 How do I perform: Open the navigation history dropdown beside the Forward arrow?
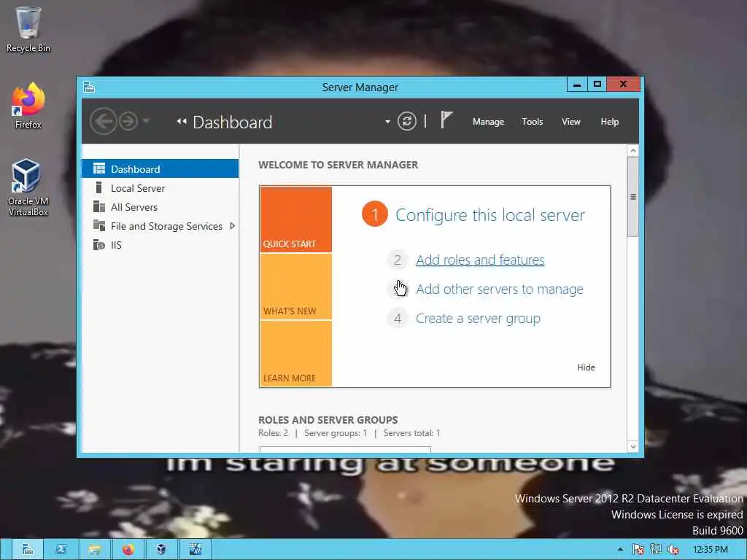pos(146,121)
